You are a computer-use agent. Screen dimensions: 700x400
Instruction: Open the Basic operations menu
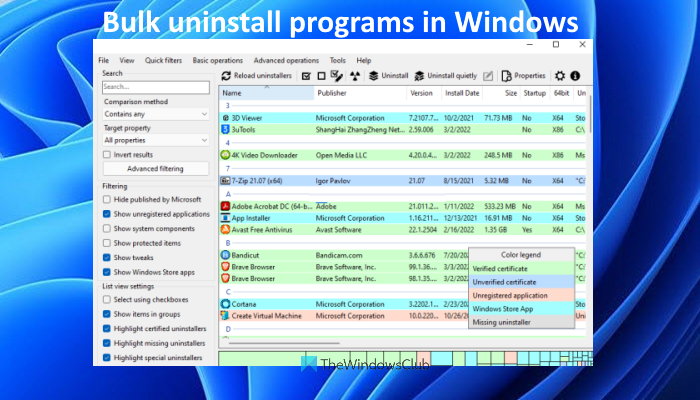click(218, 60)
